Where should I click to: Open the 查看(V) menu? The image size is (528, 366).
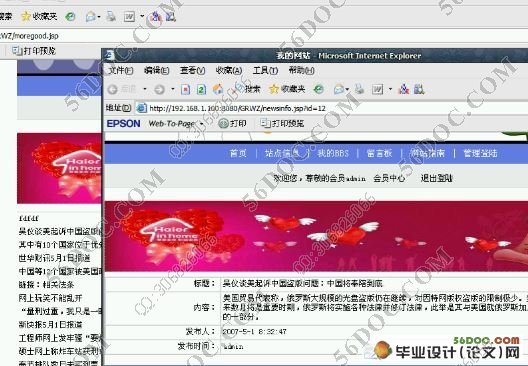(x=193, y=71)
